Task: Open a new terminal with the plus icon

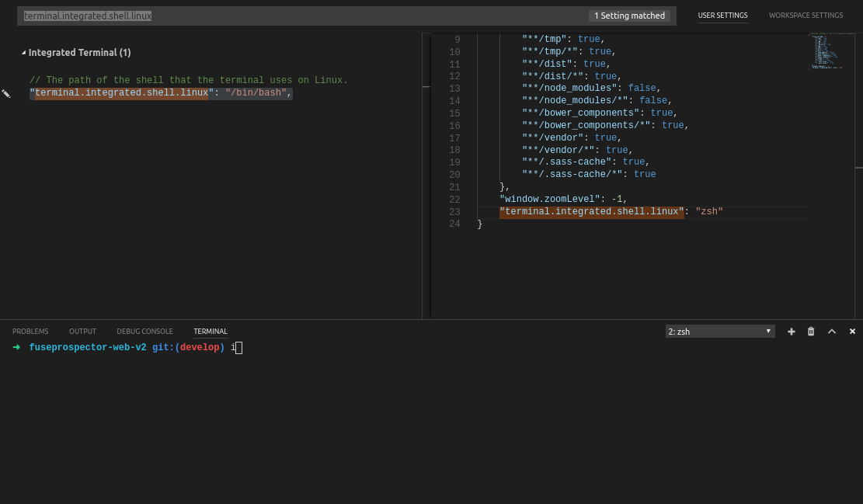Action: 791,331
